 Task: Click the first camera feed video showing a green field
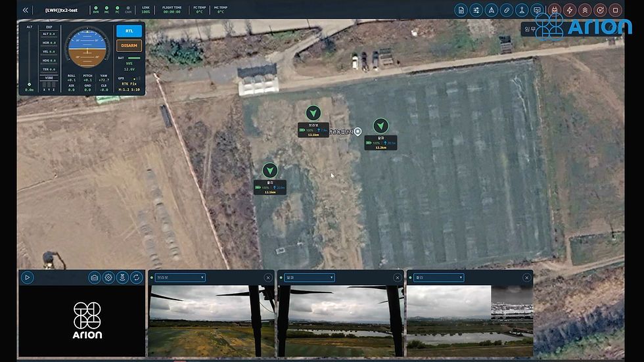212,321
